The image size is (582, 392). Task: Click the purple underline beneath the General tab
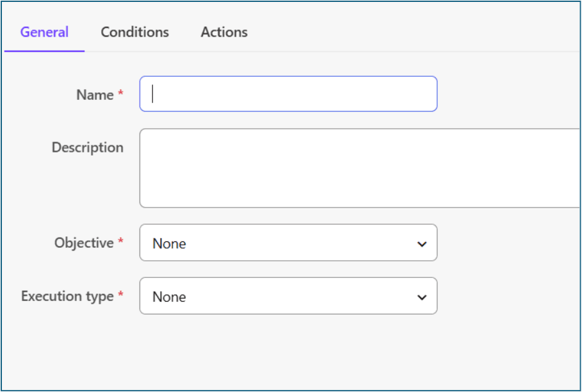coord(44,51)
